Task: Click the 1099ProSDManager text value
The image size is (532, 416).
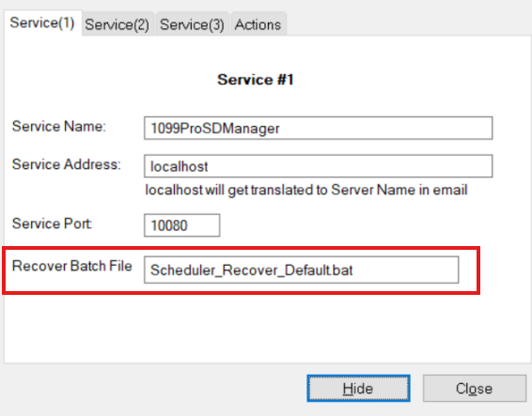Action: (215, 129)
